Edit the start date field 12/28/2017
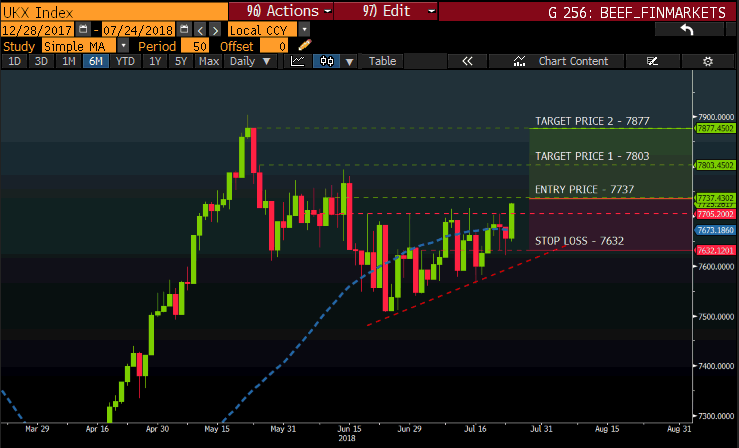 pyautogui.click(x=37, y=30)
